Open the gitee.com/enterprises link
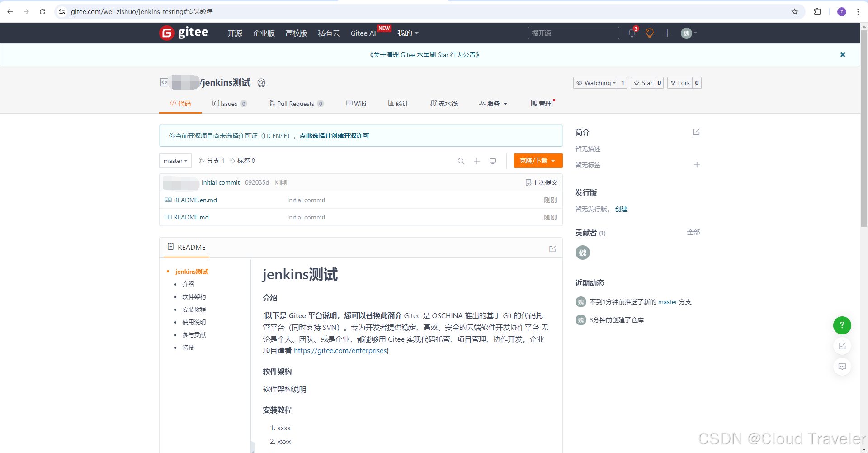This screenshot has height=453, width=868. pyautogui.click(x=340, y=351)
